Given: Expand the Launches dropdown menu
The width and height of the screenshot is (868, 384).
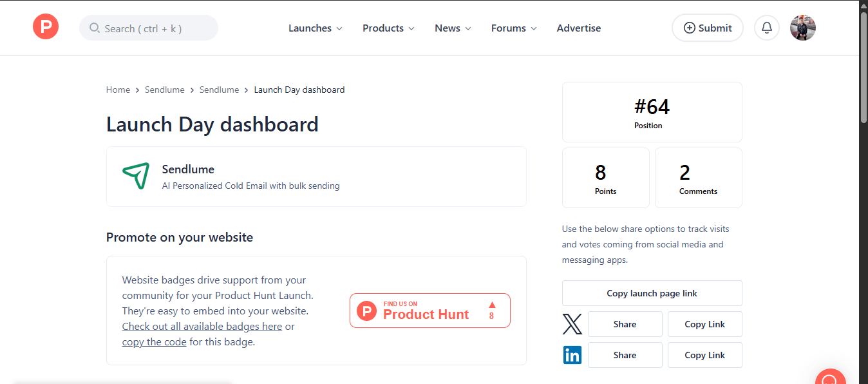Looking at the screenshot, I should [x=315, y=28].
